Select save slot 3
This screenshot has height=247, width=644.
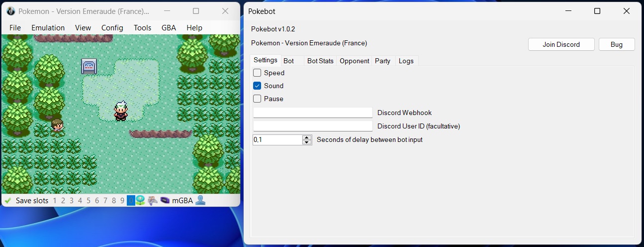(72, 201)
